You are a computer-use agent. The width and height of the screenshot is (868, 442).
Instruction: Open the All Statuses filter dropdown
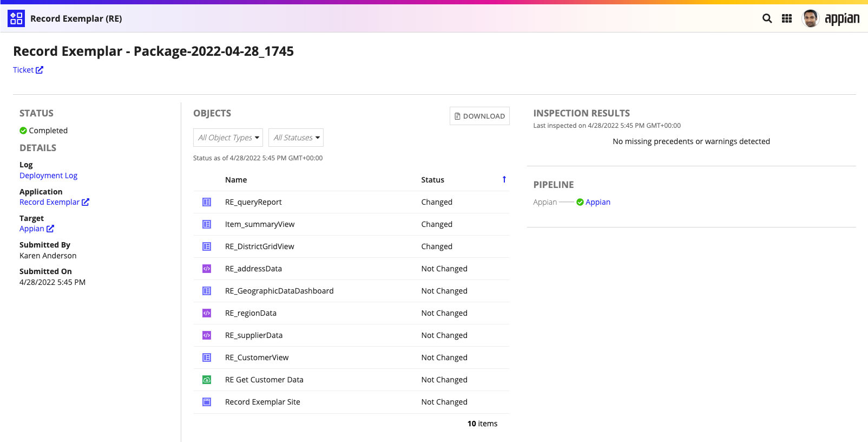coord(296,138)
